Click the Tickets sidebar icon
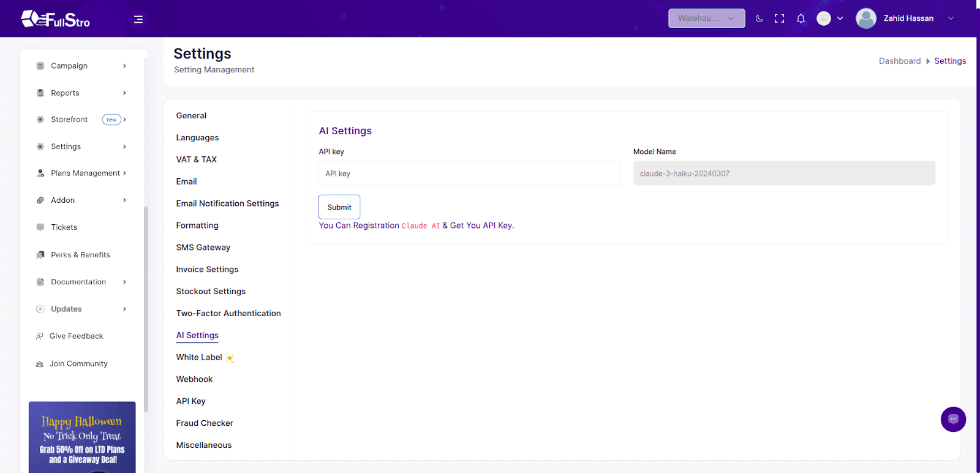 click(40, 227)
